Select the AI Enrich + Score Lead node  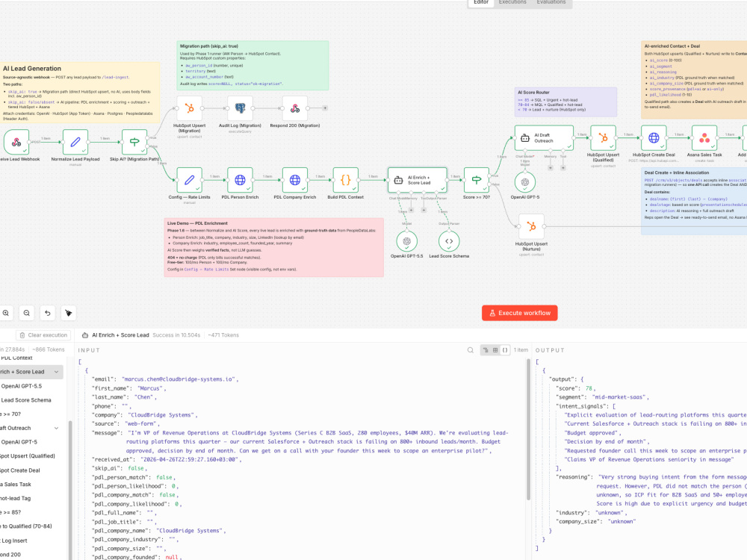(x=418, y=180)
